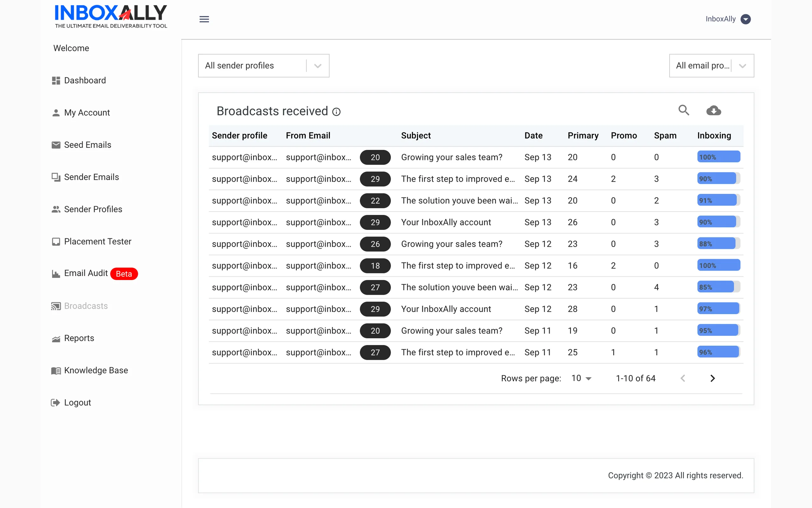Sort by Spam column header
This screenshot has width=812, height=508.
(665, 136)
